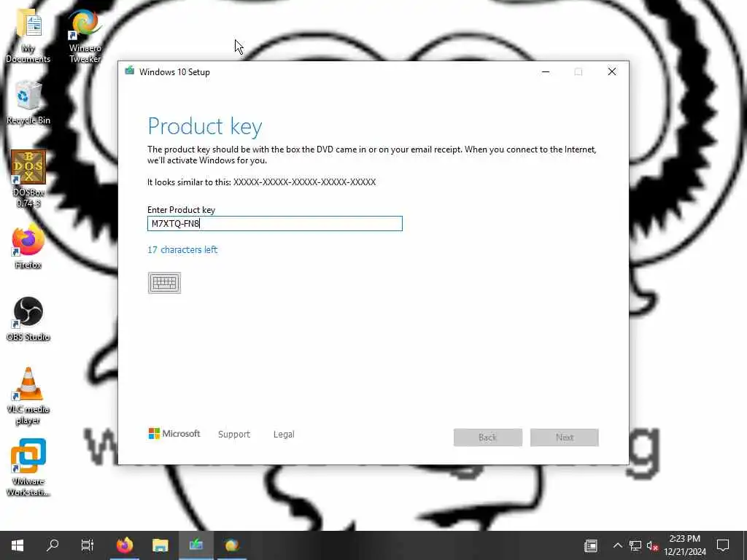Open the Legal link
This screenshot has height=560, width=747.
[284, 435]
